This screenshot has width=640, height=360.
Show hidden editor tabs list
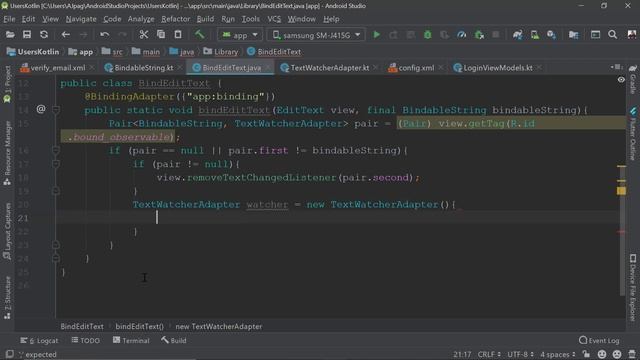tap(617, 67)
